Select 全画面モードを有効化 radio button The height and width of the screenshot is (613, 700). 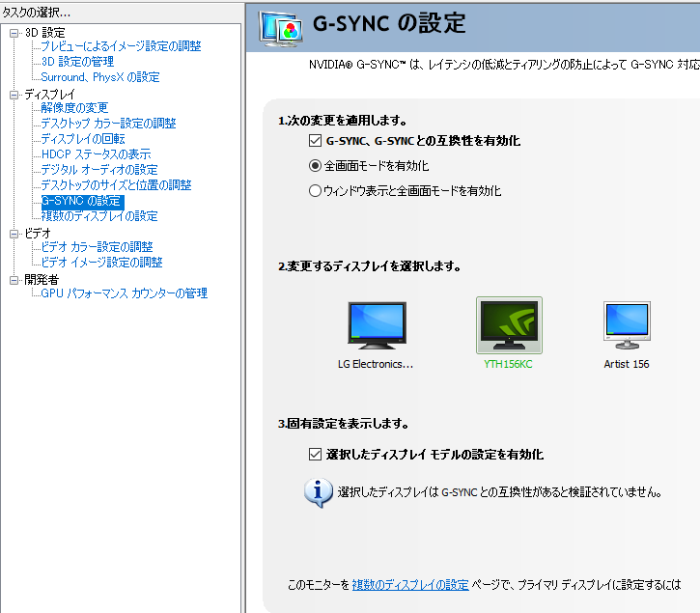315,166
